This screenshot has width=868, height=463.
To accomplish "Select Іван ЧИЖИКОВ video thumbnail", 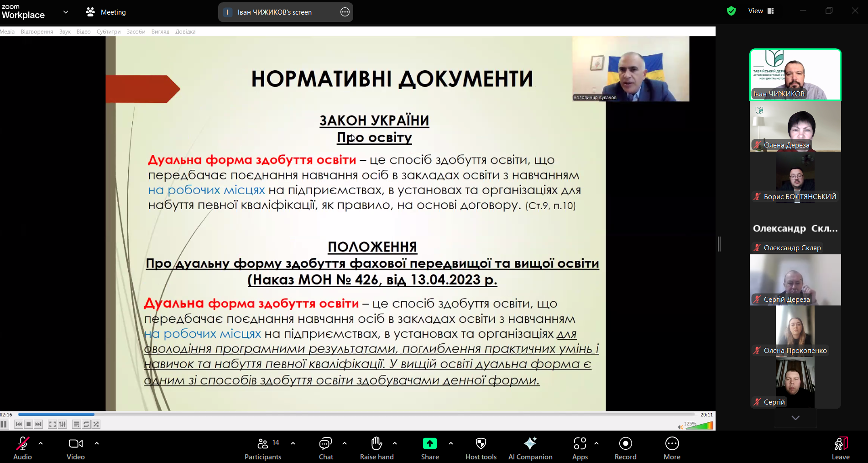I will tap(795, 74).
